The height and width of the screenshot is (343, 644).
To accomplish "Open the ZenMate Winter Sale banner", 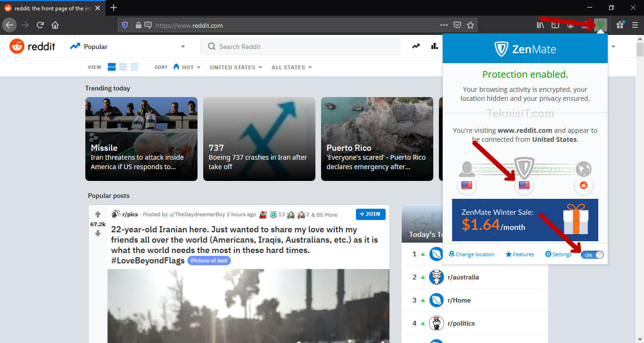I will click(x=525, y=220).
